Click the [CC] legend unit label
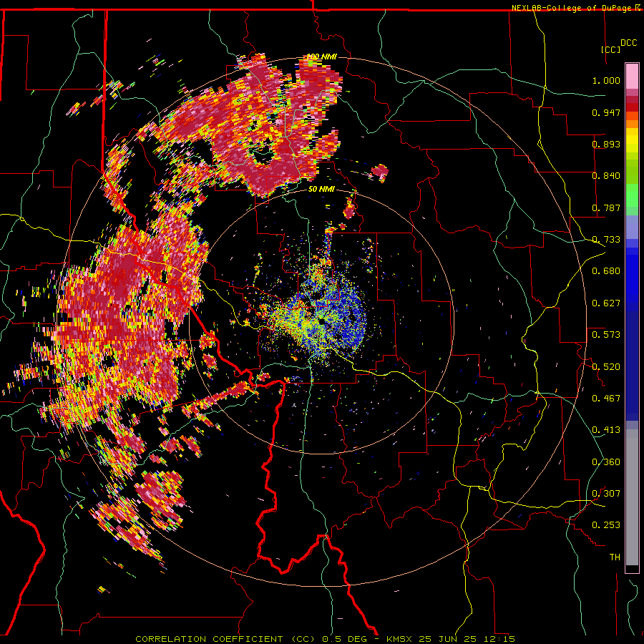The width and height of the screenshot is (644, 644). coord(611,49)
